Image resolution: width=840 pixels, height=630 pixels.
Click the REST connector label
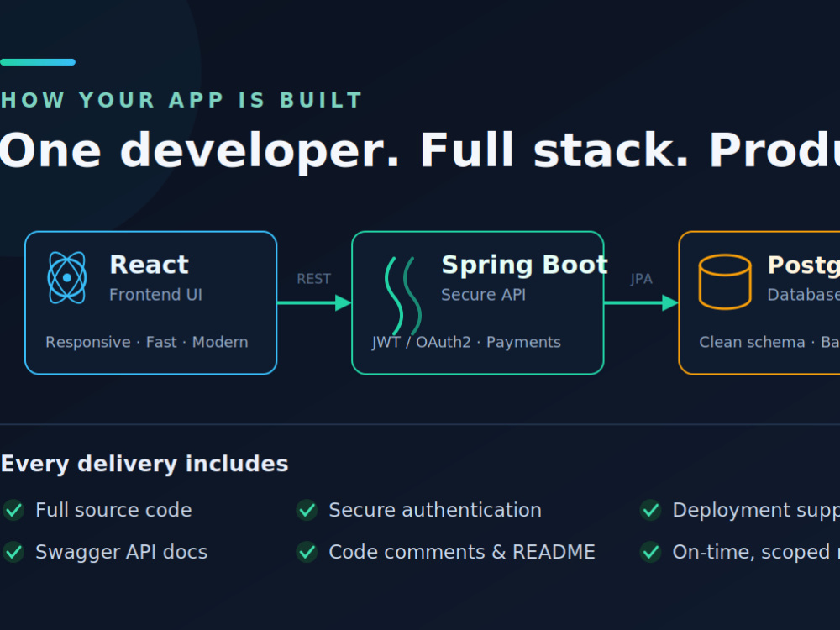[x=314, y=279]
